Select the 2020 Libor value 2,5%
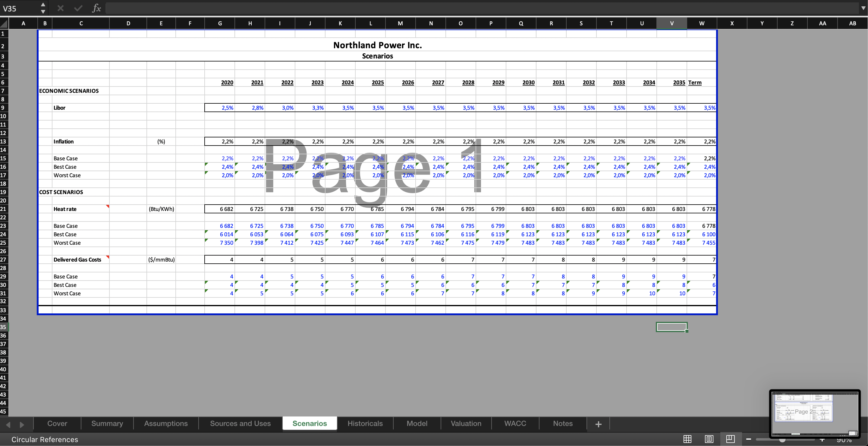Viewport: 868px width, 446px height. (x=220, y=108)
